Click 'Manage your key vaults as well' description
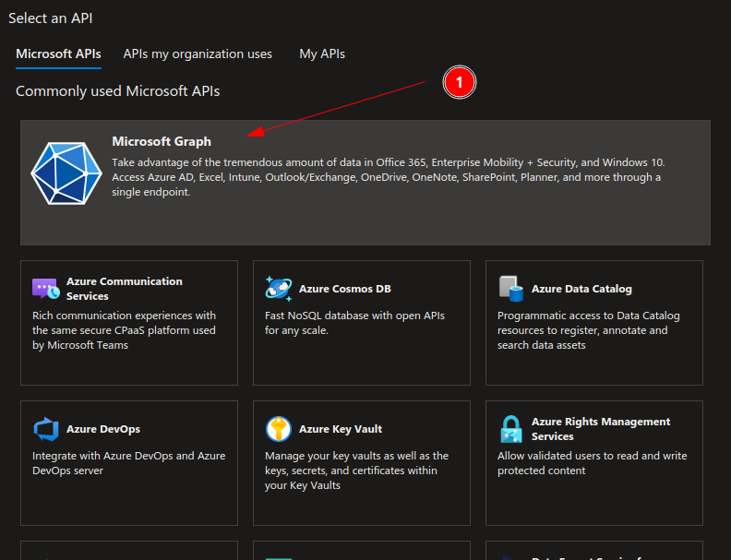731x560 pixels. point(356,471)
